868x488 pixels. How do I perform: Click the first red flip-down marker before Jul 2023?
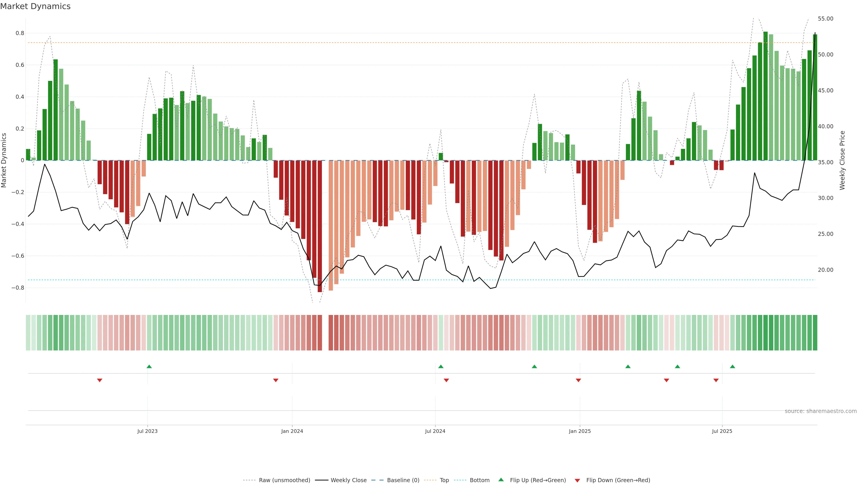coord(99,380)
